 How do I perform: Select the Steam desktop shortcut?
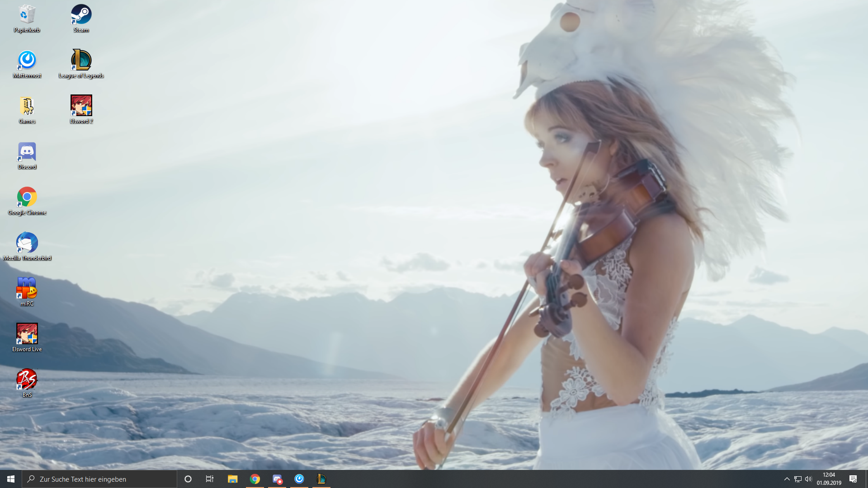point(81,15)
